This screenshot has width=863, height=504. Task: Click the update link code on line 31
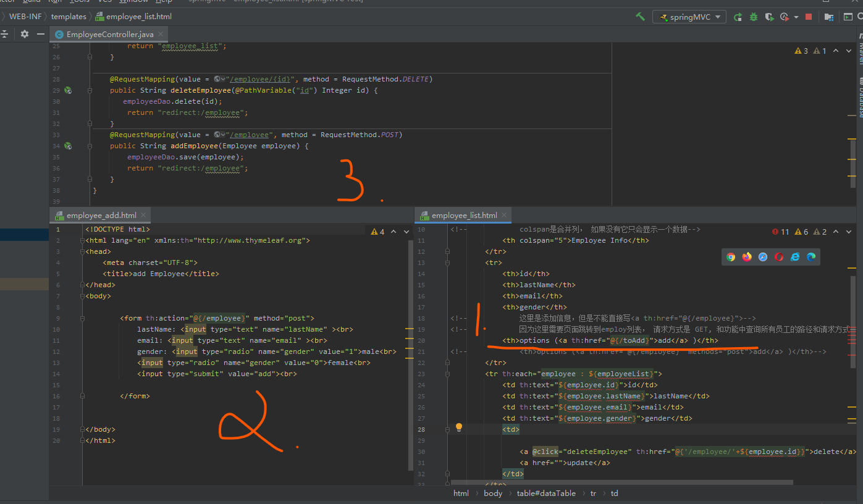(565, 463)
